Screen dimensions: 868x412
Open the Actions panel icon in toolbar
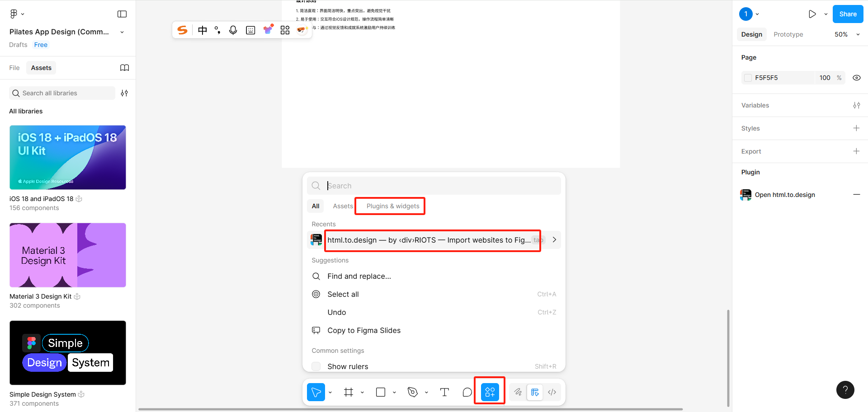point(489,392)
